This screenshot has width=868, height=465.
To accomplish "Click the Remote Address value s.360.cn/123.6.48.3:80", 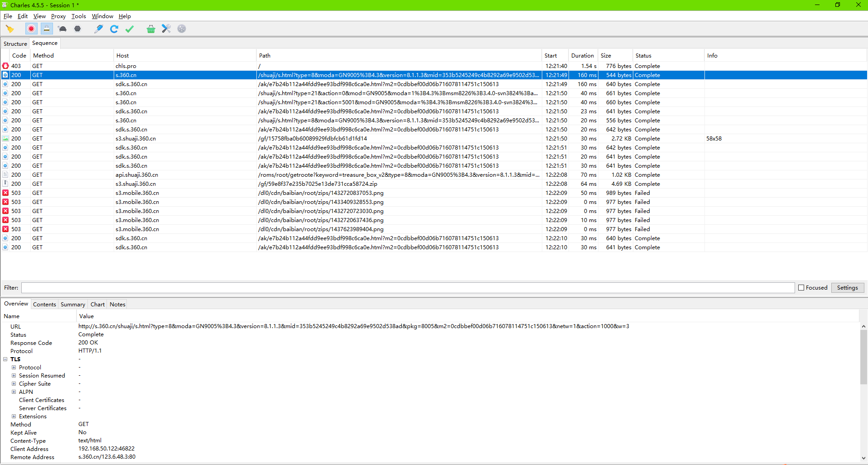I will pyautogui.click(x=107, y=457).
